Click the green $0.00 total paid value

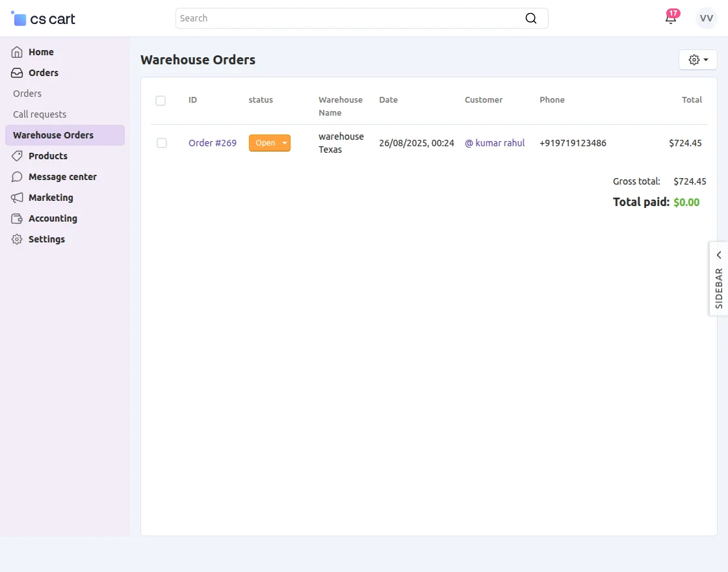pos(686,202)
